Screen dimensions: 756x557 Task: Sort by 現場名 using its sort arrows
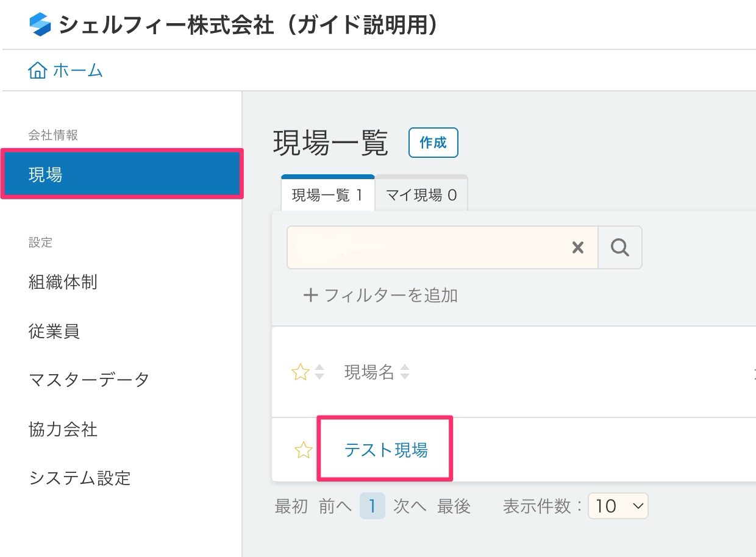coord(405,372)
